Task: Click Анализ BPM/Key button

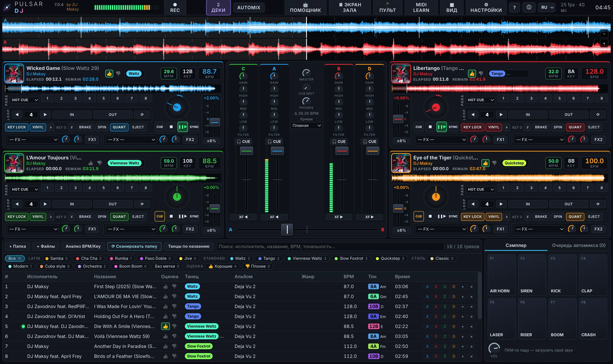Action: (83, 246)
